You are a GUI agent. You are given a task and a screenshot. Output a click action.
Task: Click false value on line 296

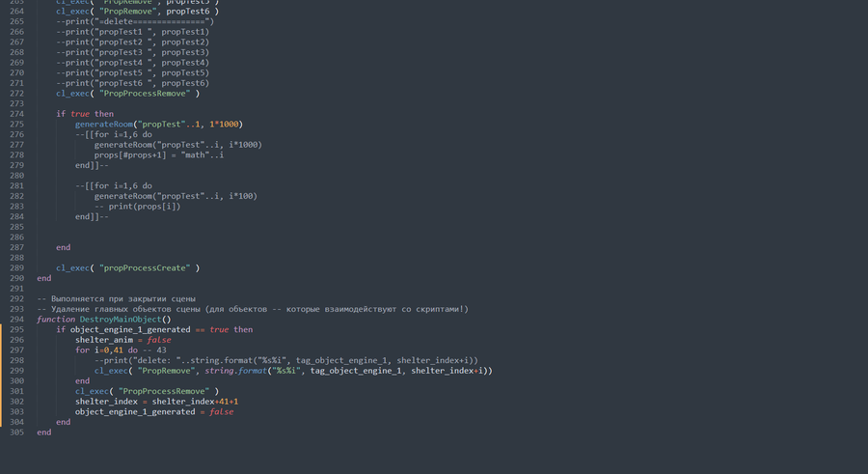159,339
